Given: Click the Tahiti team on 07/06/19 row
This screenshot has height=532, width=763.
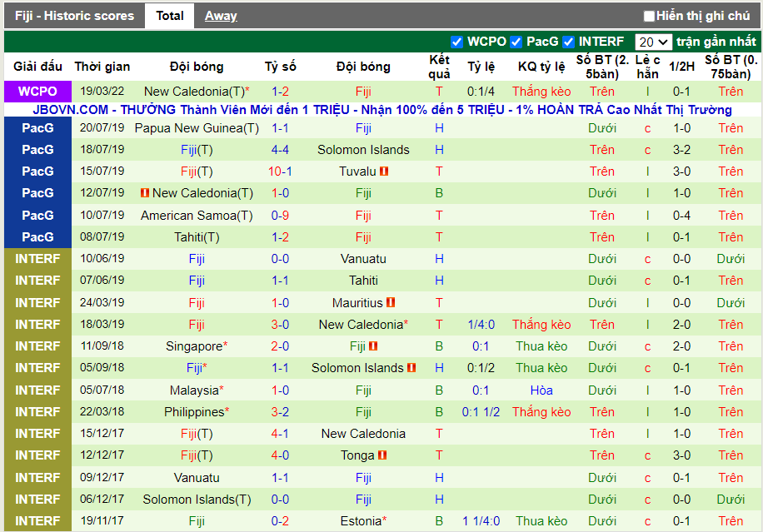Looking at the screenshot, I should pyautogui.click(x=363, y=281).
